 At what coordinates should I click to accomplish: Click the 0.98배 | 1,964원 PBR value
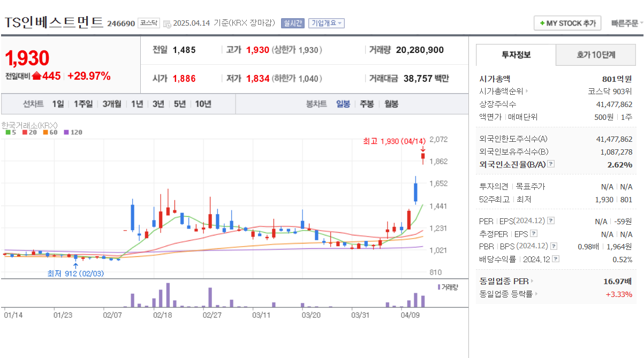point(605,246)
